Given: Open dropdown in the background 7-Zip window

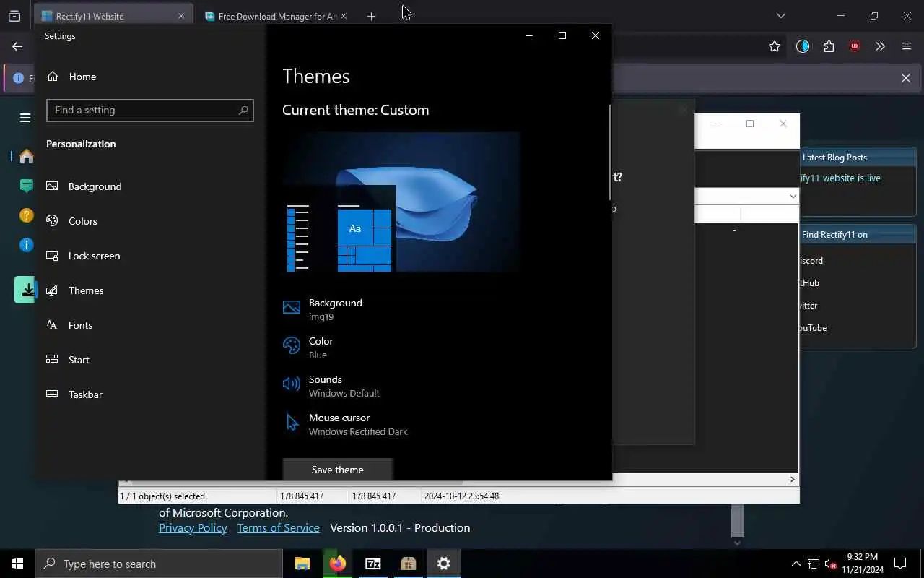Looking at the screenshot, I should [793, 196].
